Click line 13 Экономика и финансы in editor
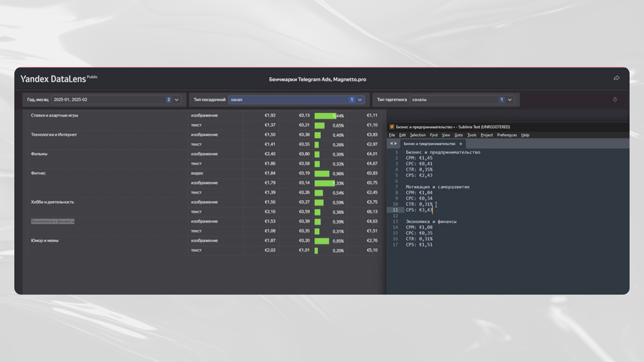This screenshot has width=644, height=362. pyautogui.click(x=431, y=222)
